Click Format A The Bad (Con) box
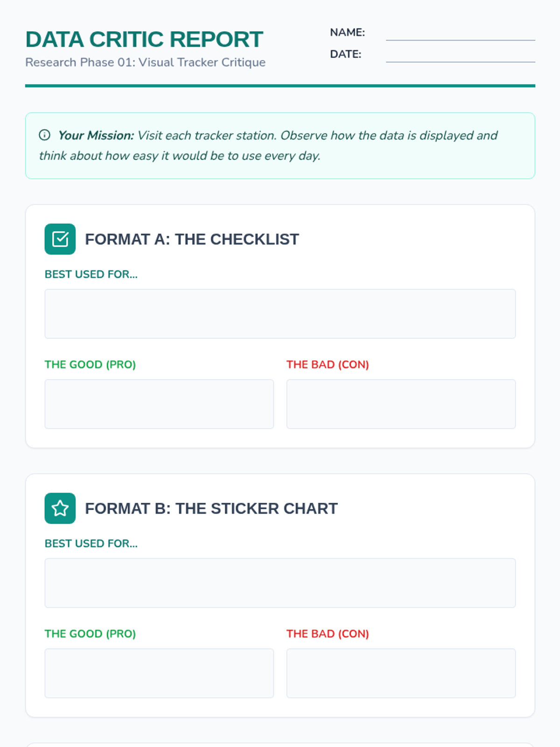 (401, 404)
